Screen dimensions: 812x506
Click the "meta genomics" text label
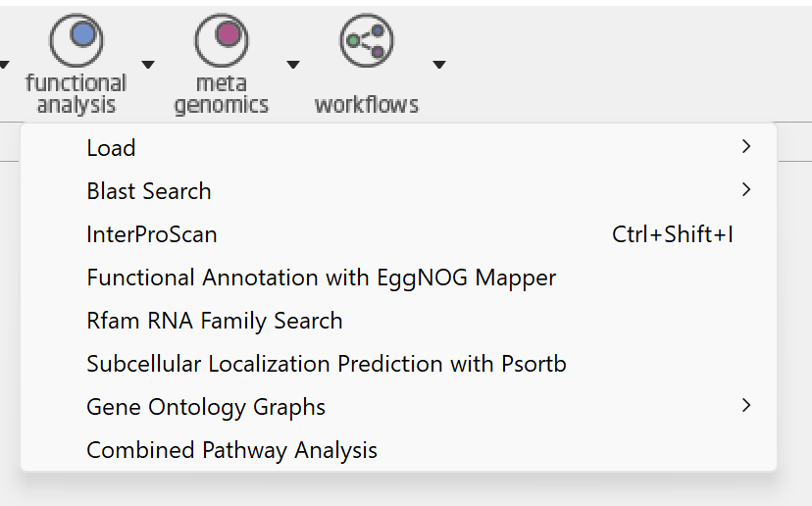(x=222, y=95)
